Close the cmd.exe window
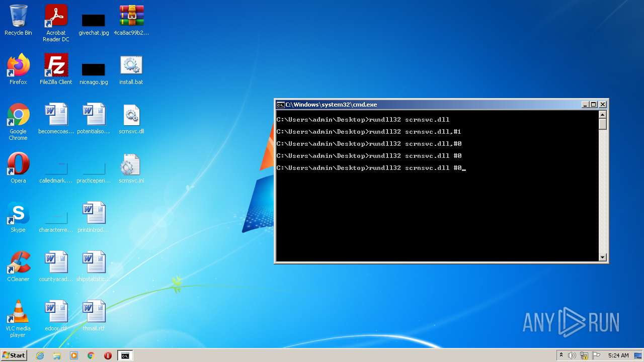Screen dimensions: 644x362 point(603,105)
